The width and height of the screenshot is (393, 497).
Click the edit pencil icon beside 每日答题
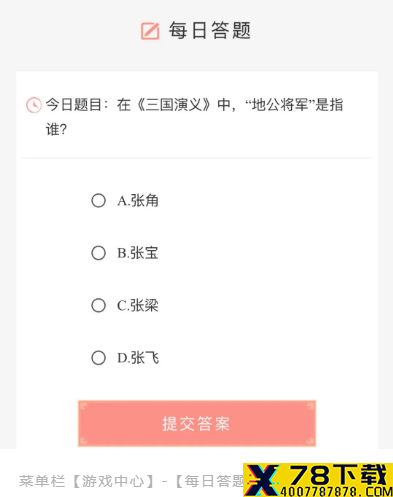150,31
